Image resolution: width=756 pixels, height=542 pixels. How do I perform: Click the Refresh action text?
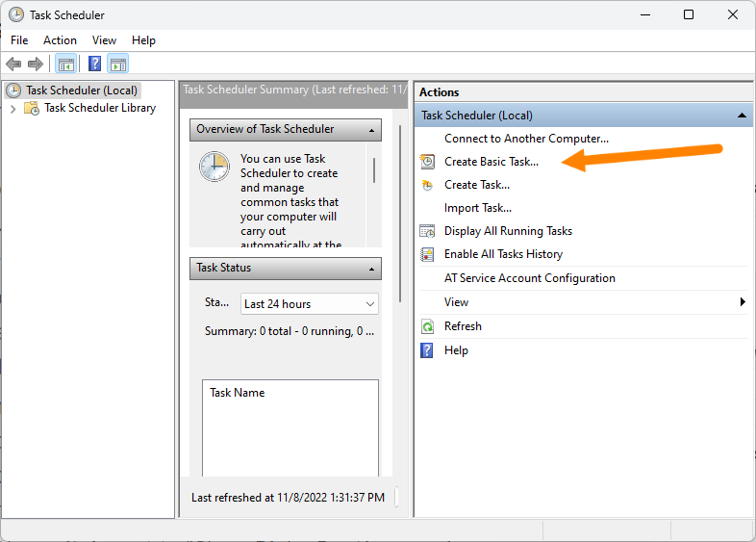(463, 326)
